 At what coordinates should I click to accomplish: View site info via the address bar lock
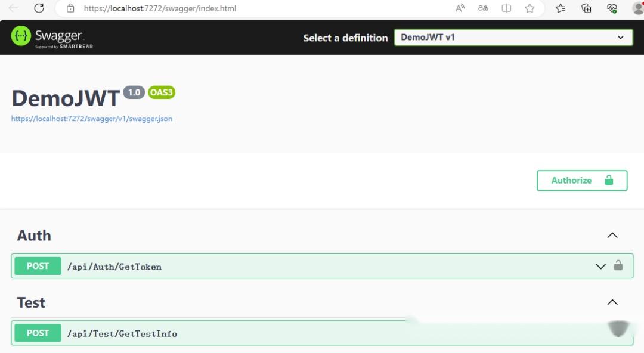click(70, 8)
